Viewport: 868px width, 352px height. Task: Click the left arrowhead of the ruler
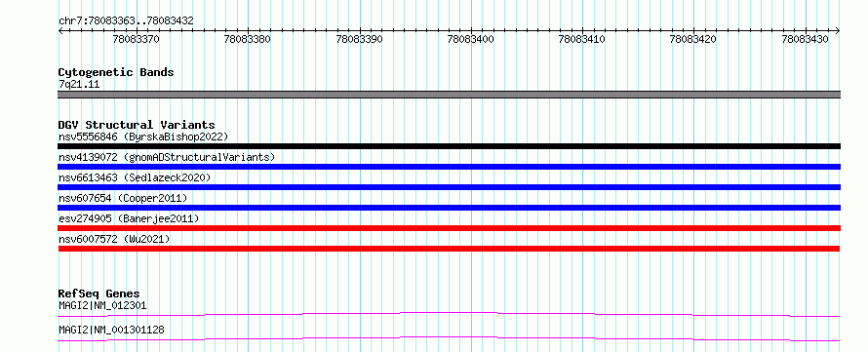tap(60, 30)
